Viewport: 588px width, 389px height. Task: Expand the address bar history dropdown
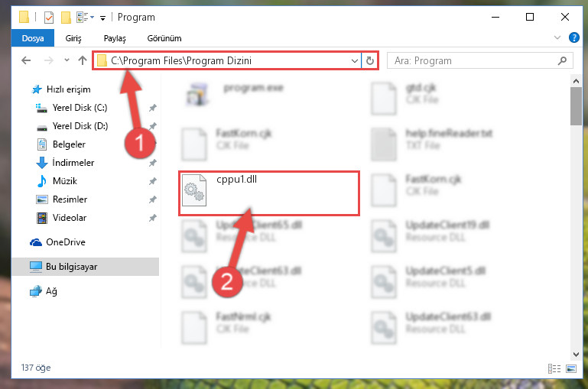[x=354, y=60]
